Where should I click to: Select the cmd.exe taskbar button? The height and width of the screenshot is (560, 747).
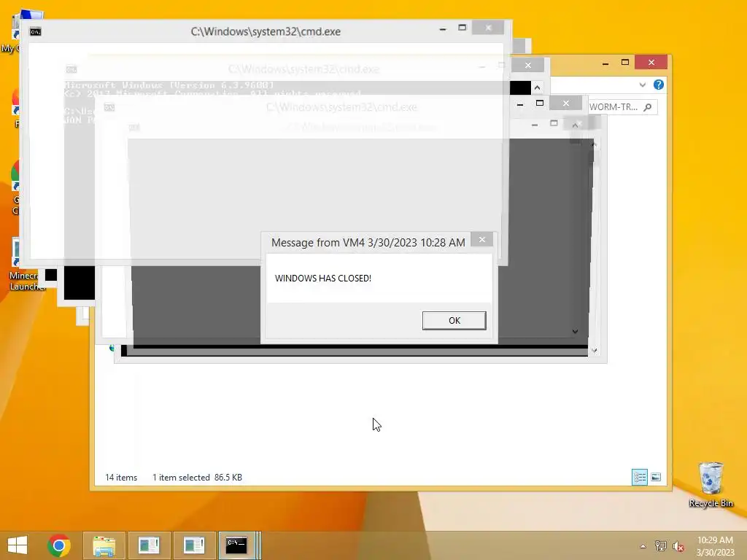(x=237, y=545)
